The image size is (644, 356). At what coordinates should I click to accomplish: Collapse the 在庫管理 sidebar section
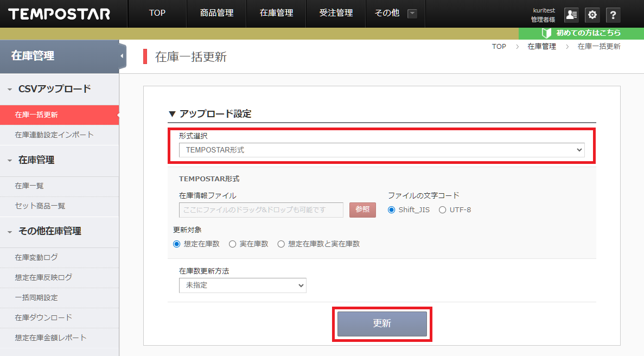[10, 160]
